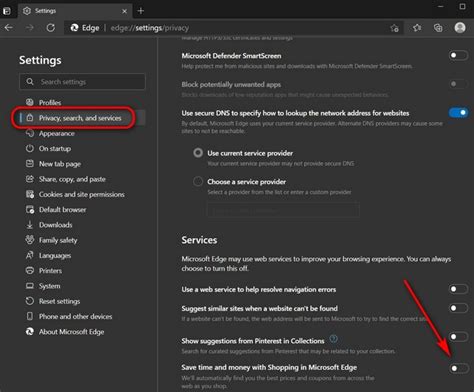Viewport: 474px width, 392px height.
Task: Toggle Block potentially unwanted apps switch
Action: click(x=458, y=84)
